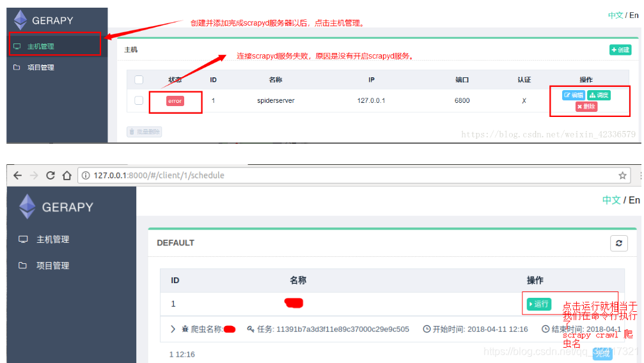This screenshot has width=644, height=363.
Task: Toggle the select-all checkbox in host table header
Action: [x=139, y=80]
